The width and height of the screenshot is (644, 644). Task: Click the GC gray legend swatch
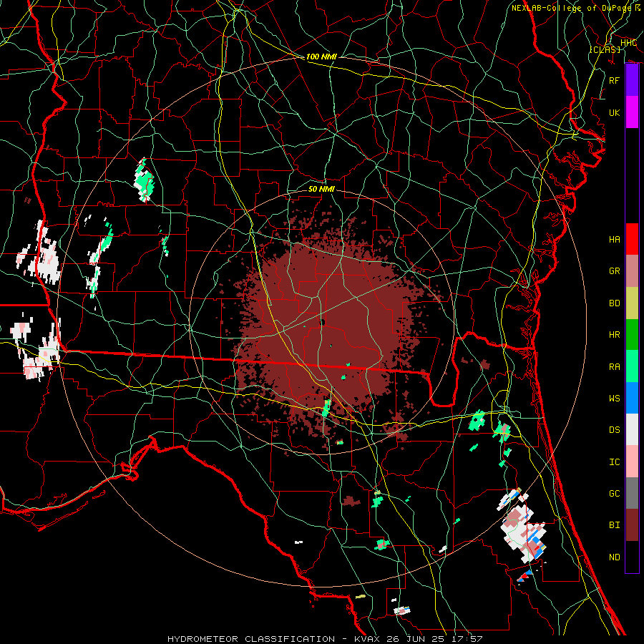click(632, 493)
